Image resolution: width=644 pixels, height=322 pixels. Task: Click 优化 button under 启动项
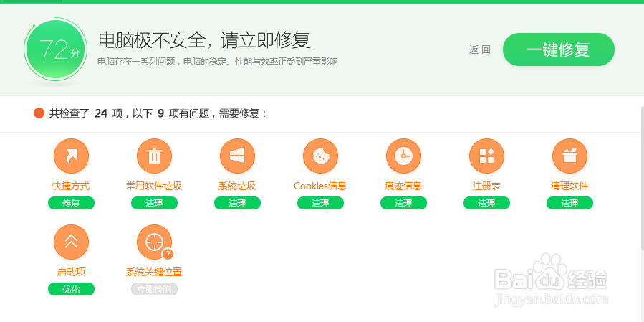click(x=71, y=289)
